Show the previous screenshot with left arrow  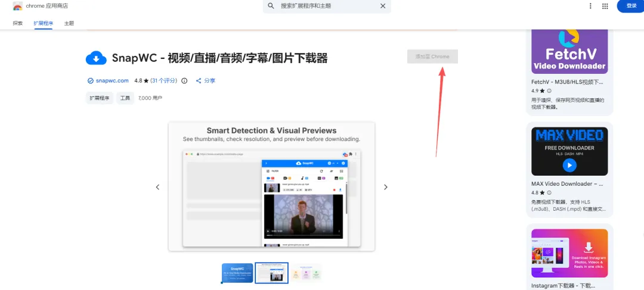coord(157,187)
